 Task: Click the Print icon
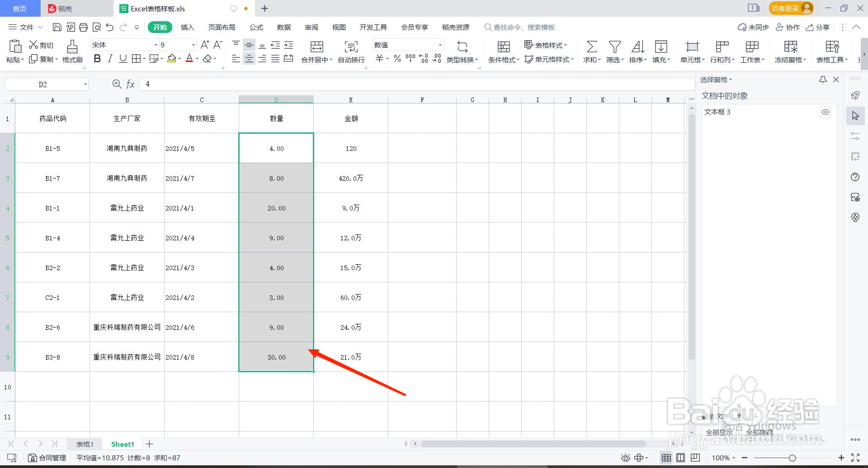click(x=83, y=27)
